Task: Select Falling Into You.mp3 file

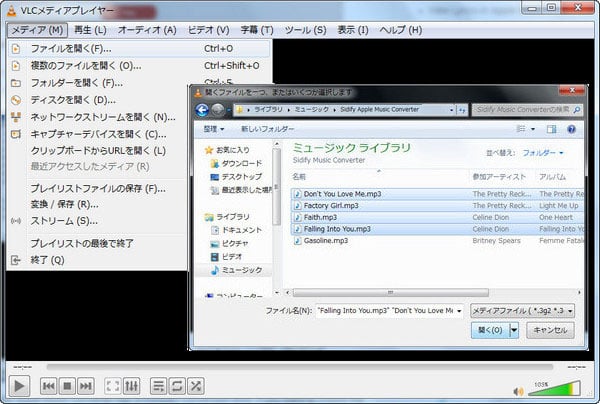Action: point(437,229)
